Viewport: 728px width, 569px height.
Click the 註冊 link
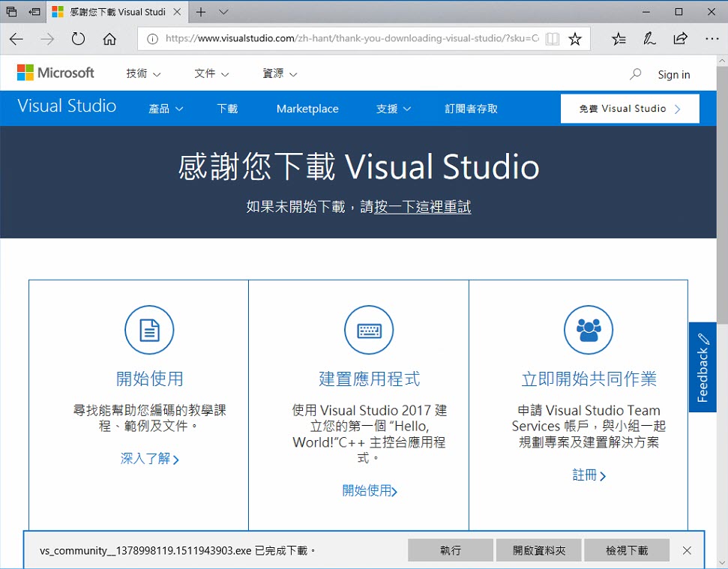pyautogui.click(x=589, y=475)
